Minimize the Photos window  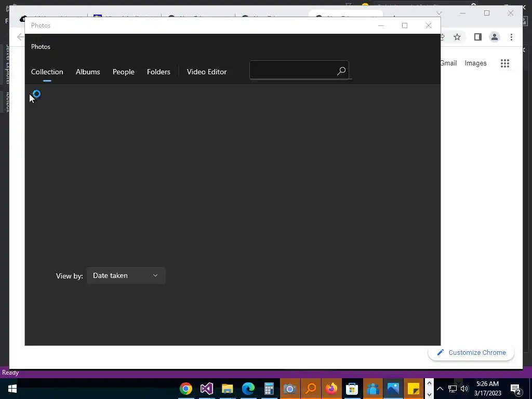[x=381, y=25]
